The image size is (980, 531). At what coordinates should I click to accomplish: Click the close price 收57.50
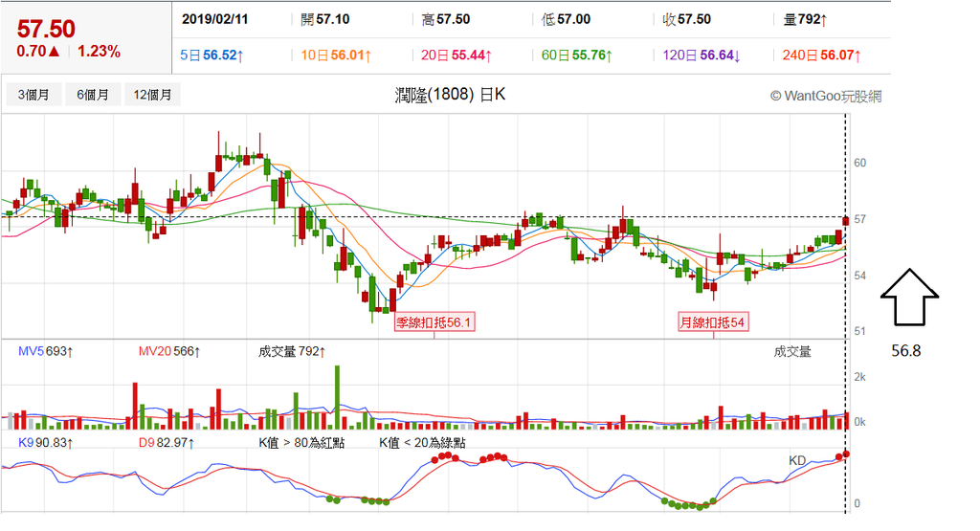pos(687,19)
